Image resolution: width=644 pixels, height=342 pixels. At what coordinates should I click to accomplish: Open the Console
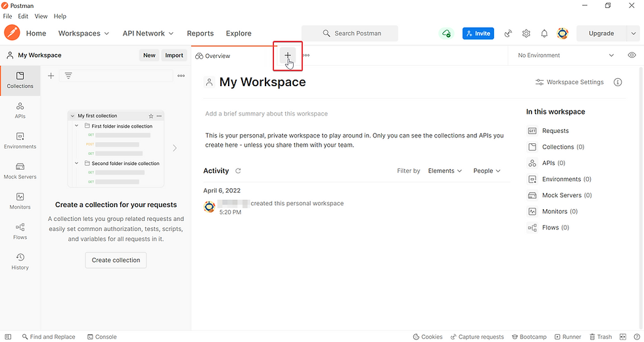pos(102,337)
